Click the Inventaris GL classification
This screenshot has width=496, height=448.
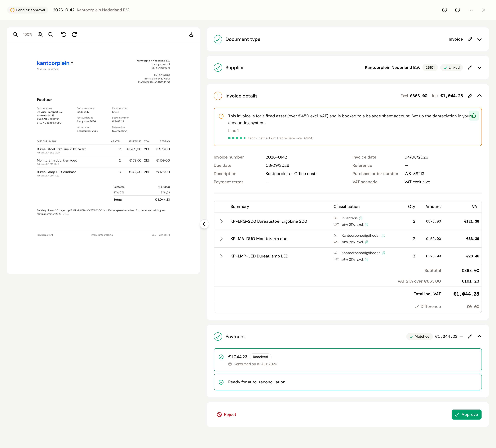pos(349,218)
